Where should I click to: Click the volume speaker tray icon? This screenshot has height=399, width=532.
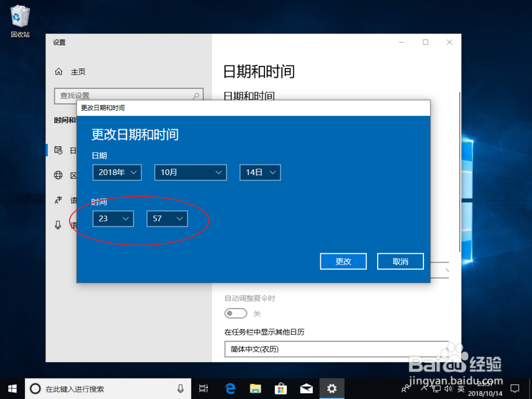click(448, 389)
